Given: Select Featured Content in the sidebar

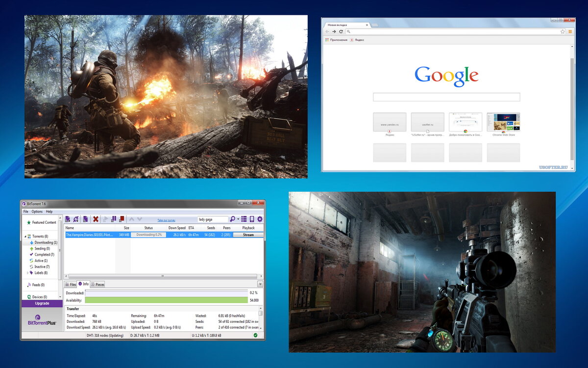Looking at the screenshot, I should [x=41, y=223].
